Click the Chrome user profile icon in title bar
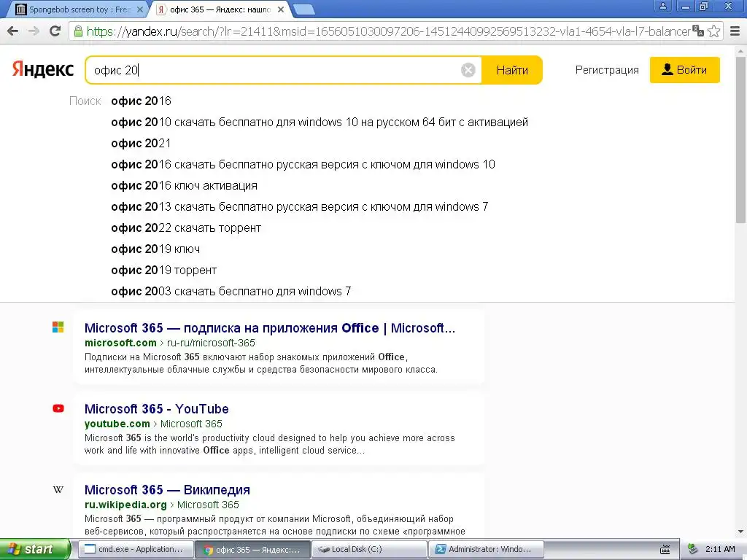 click(662, 6)
